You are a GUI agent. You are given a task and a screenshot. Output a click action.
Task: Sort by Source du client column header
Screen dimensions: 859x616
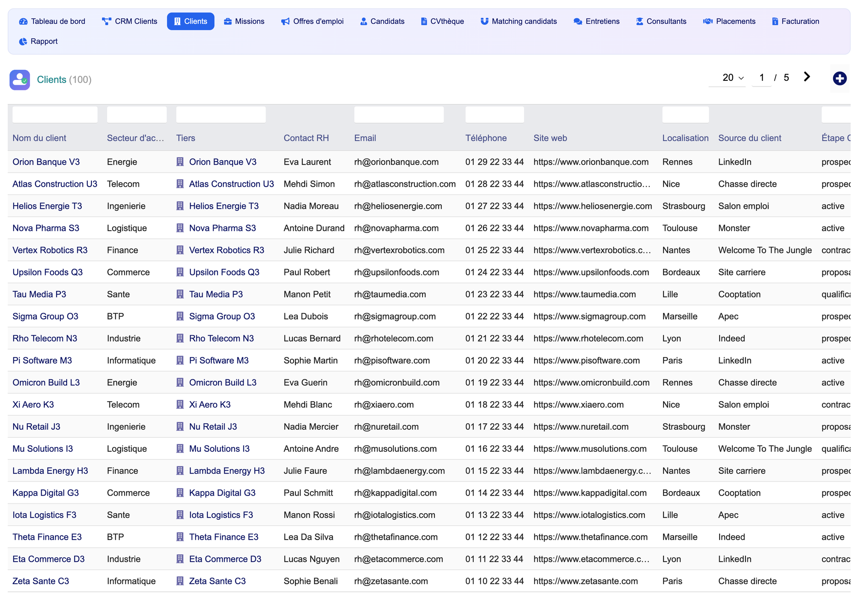point(750,138)
